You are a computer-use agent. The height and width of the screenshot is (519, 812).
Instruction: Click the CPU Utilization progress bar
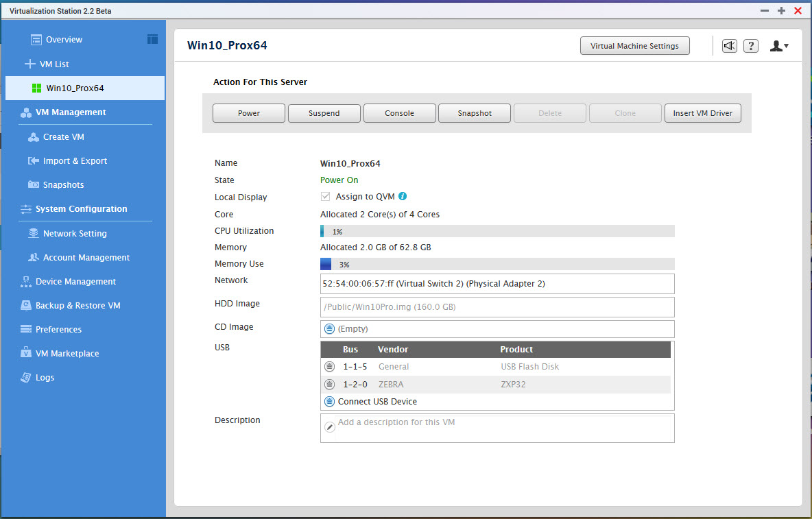tap(497, 232)
